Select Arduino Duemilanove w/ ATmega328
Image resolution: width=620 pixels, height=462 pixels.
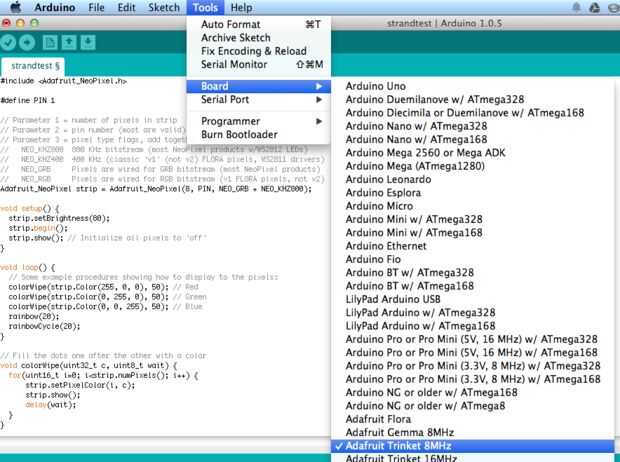[x=473, y=100]
